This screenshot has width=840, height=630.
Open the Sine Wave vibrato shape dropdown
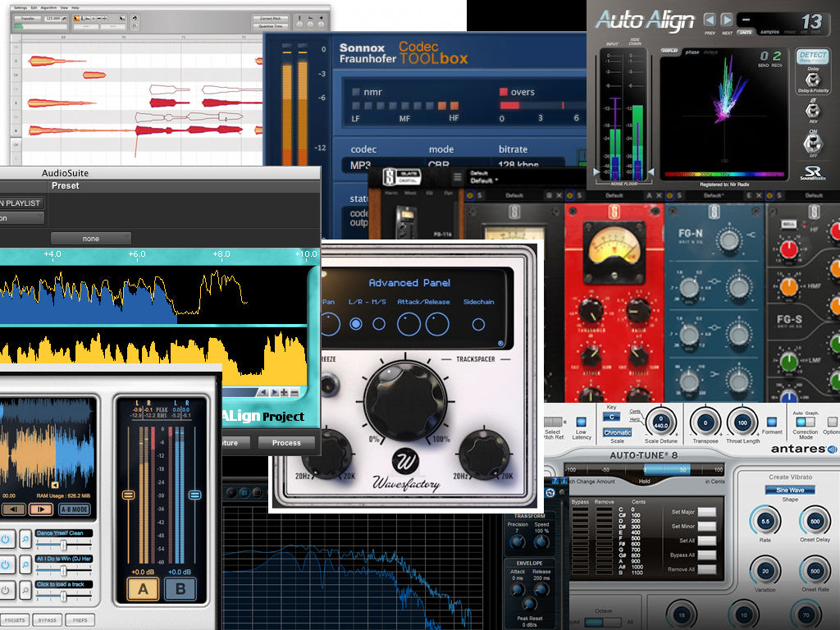coord(790,490)
